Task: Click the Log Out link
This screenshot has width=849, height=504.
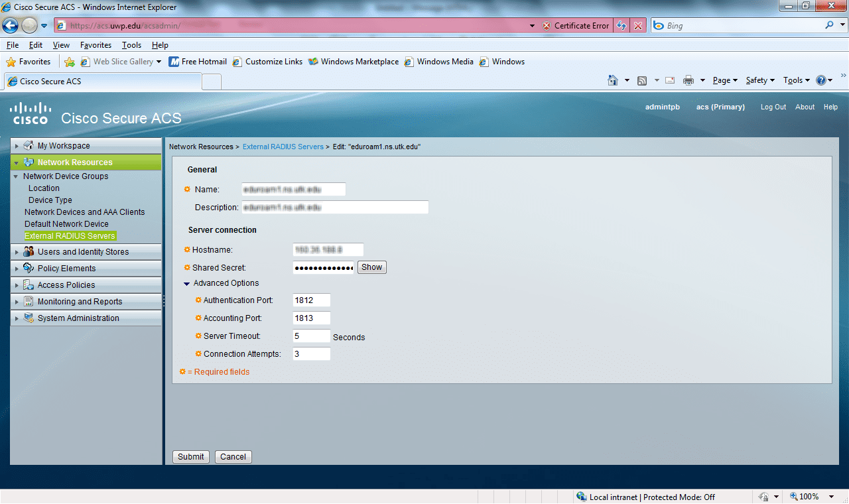Action: (x=773, y=107)
